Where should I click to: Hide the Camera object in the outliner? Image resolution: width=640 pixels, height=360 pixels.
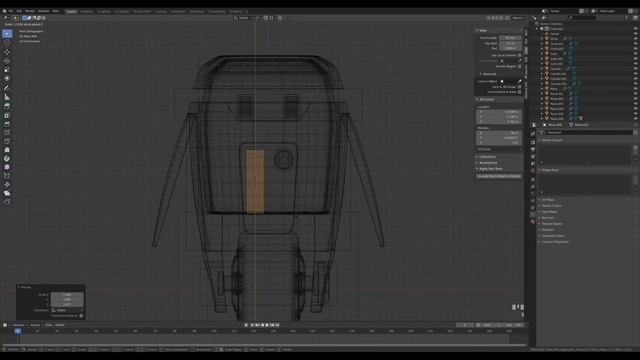pos(636,34)
